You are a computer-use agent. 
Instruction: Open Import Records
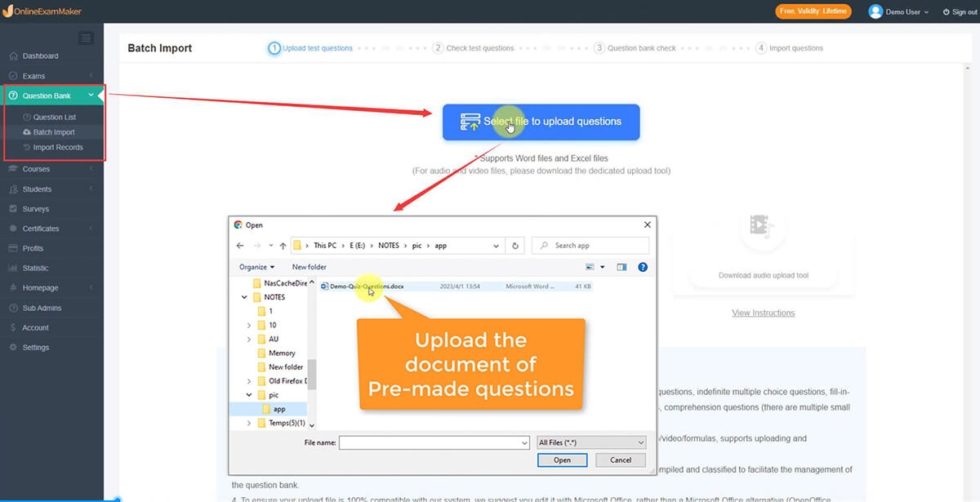[57, 148]
